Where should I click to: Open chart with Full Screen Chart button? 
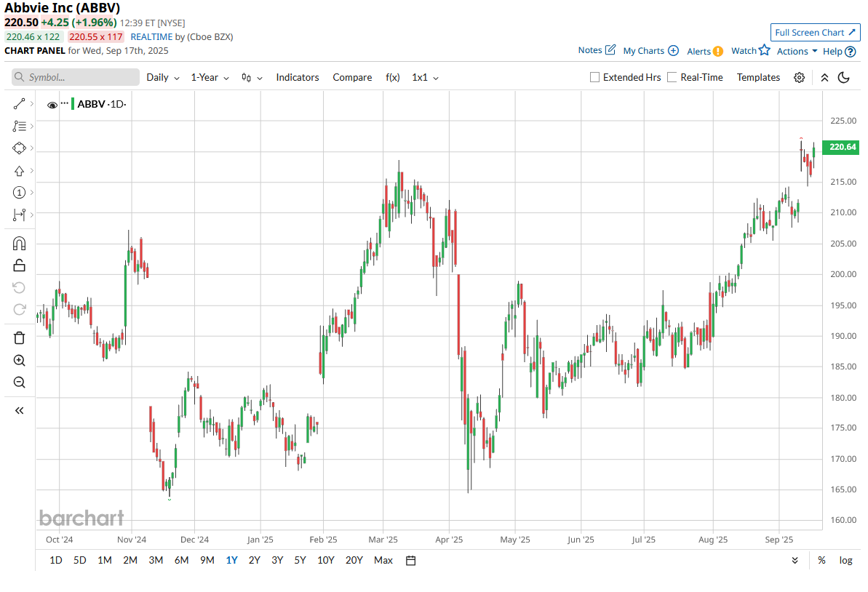816,33
